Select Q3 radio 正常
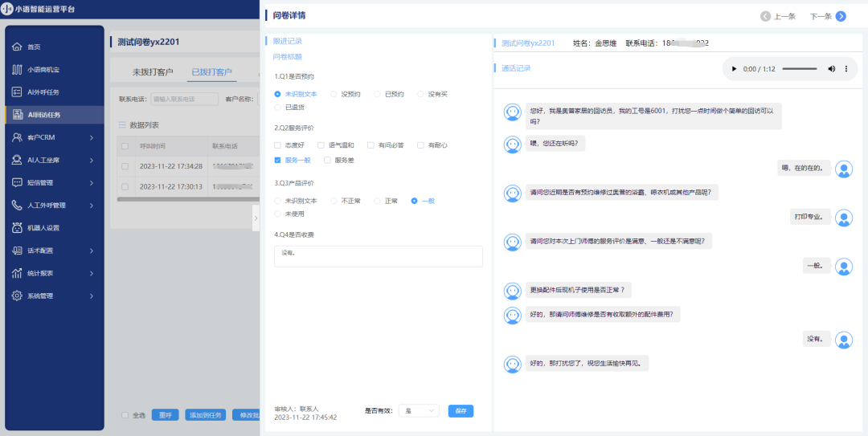 pos(377,201)
